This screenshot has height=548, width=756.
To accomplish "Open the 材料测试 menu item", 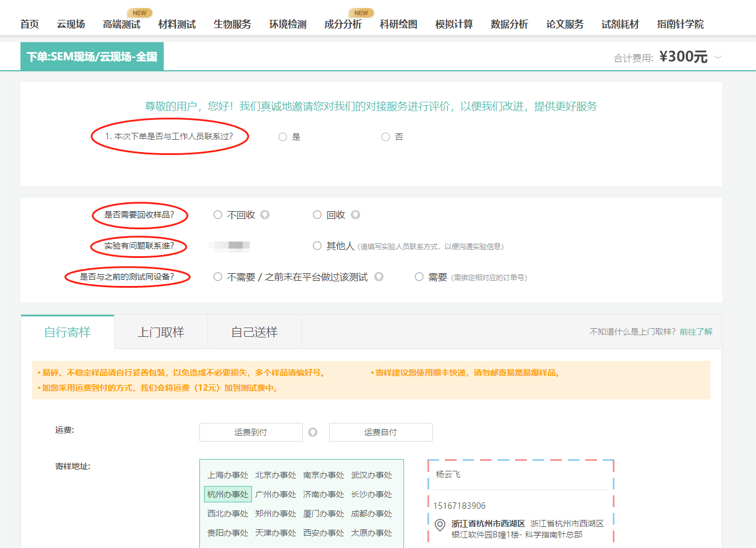I will coord(178,25).
